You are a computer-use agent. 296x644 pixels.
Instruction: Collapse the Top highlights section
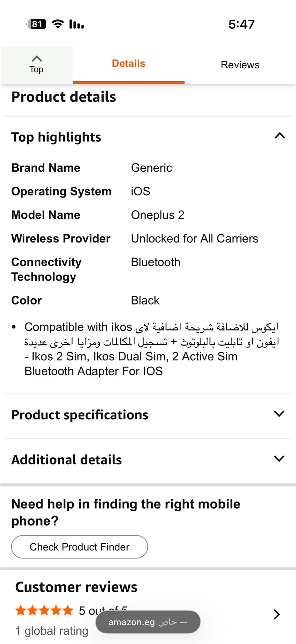coord(280,136)
